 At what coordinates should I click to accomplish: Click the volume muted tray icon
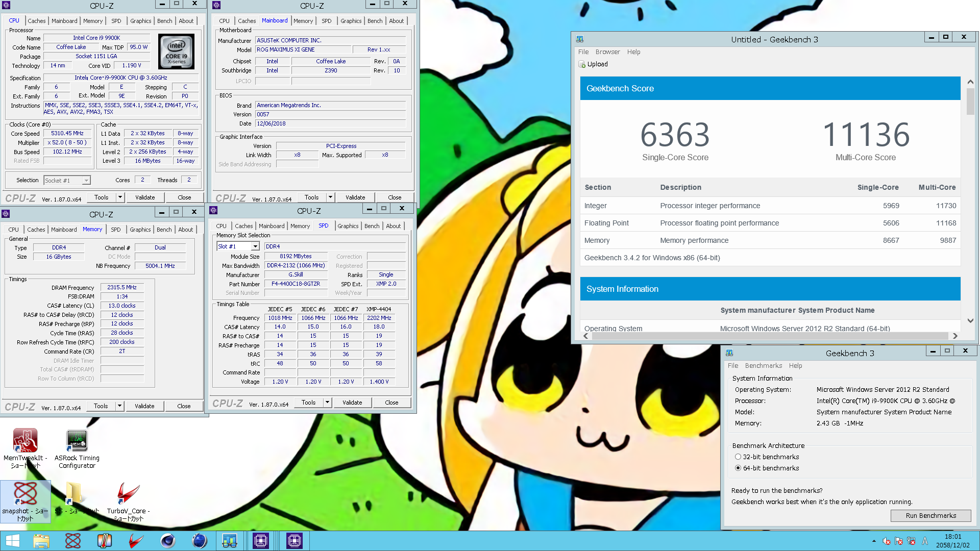point(887,541)
